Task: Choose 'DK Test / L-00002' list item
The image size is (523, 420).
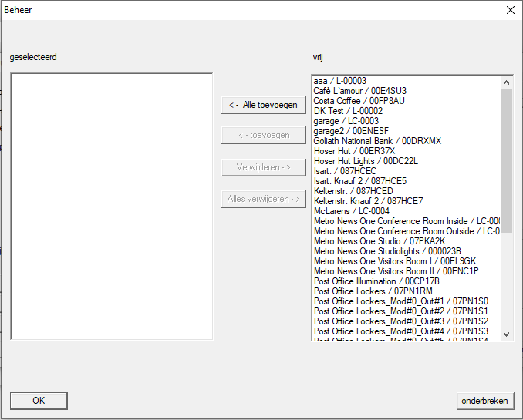Action: coord(348,111)
